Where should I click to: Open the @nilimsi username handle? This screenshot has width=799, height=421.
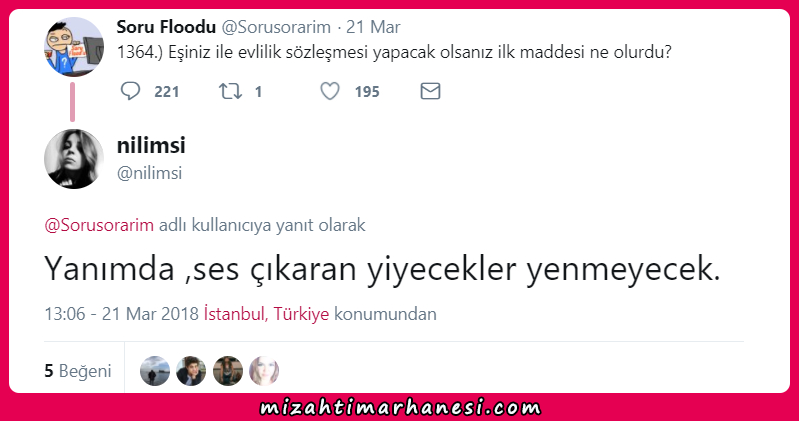click(x=149, y=173)
